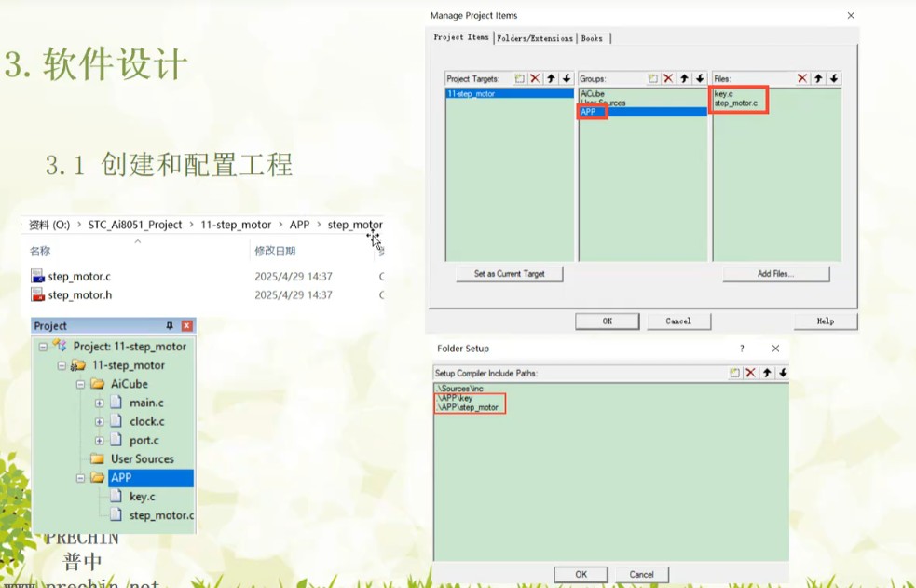Delete selected file using Files red X
Image resolution: width=916 pixels, height=588 pixels.
click(802, 79)
